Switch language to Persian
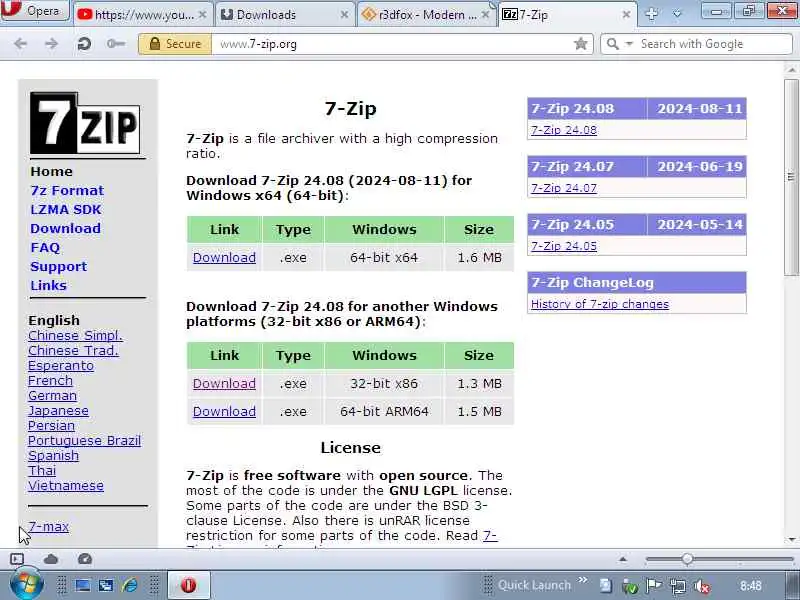This screenshot has height=600, width=800. (51, 426)
